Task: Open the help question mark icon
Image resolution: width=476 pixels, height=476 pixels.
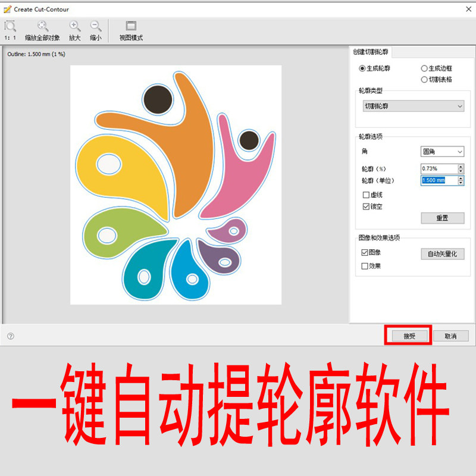Action: pyautogui.click(x=11, y=336)
